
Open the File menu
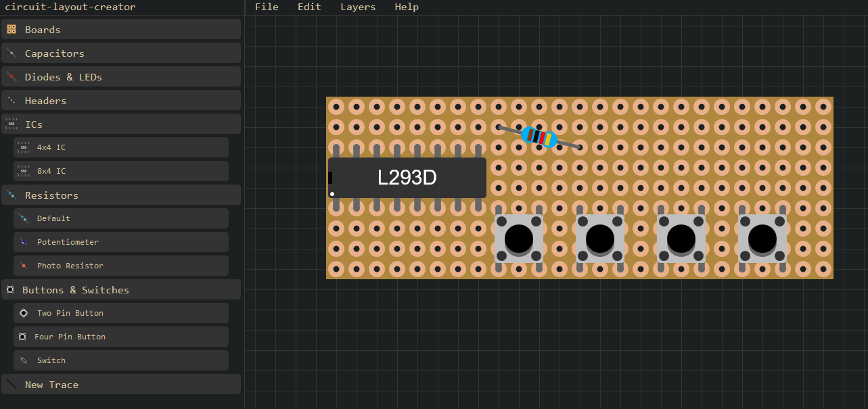tap(267, 7)
